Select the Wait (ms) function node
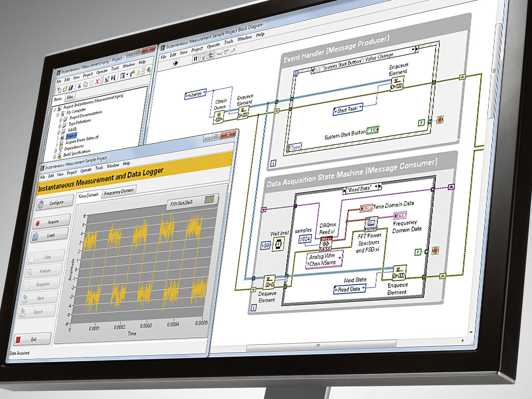Screen dimensions: 532x399 pos(278,243)
